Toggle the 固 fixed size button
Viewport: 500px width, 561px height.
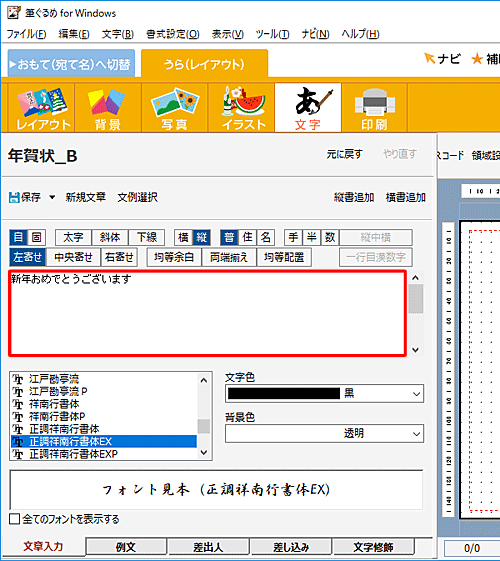click(36, 237)
